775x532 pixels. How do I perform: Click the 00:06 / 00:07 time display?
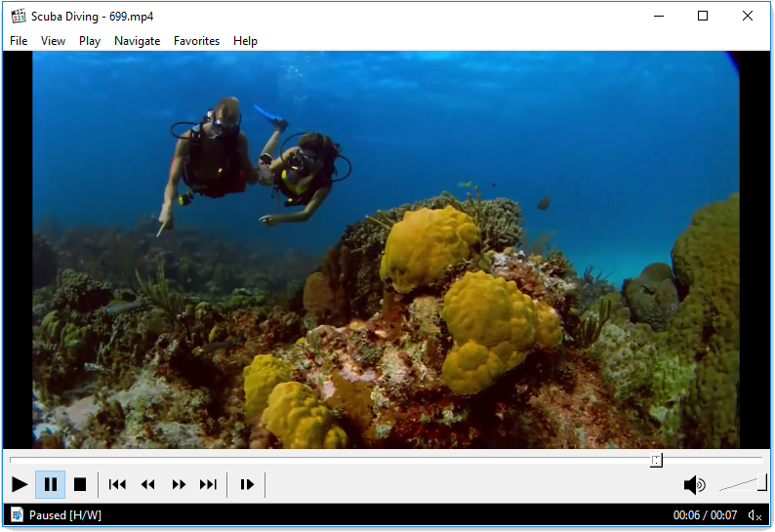[x=705, y=515]
